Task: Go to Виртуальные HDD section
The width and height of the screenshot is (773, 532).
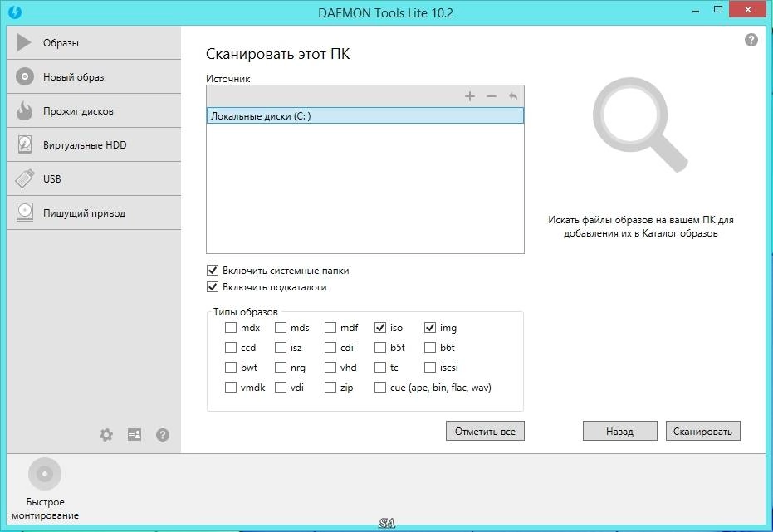Action: tap(94, 144)
